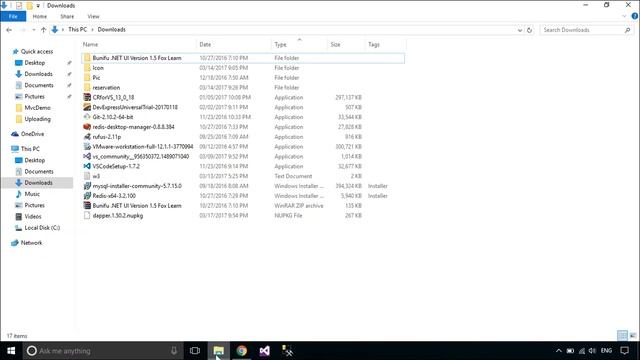Image resolution: width=640 pixels, height=360 pixels.
Task: Open the Quick Access Toolbar customize dropdown
Action: pyautogui.click(x=38, y=6)
